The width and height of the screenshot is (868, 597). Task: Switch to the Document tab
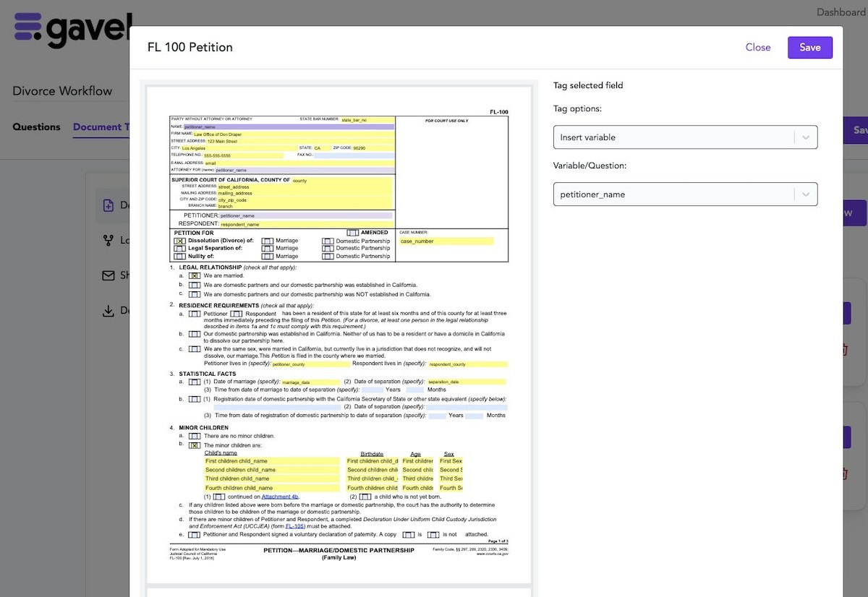[x=101, y=127]
